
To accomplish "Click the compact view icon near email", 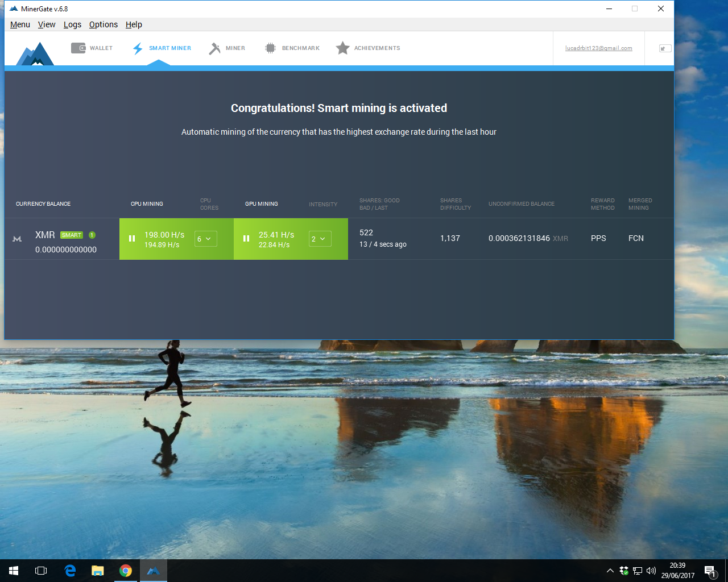I will click(x=665, y=48).
